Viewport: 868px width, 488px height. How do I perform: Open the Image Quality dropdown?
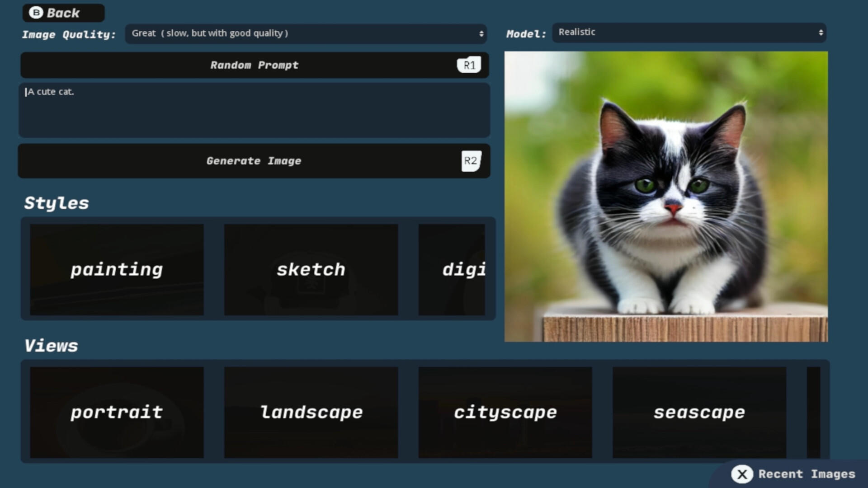coord(306,33)
